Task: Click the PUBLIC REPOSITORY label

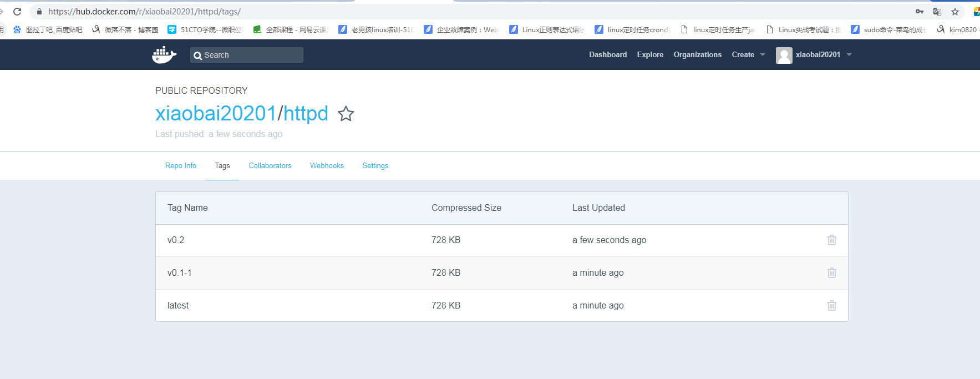Action: [201, 90]
